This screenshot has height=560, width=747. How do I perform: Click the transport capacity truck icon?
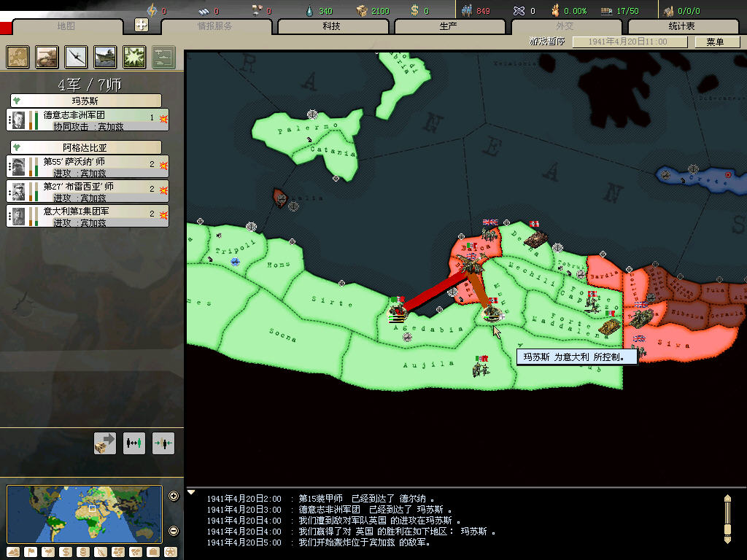click(606, 11)
